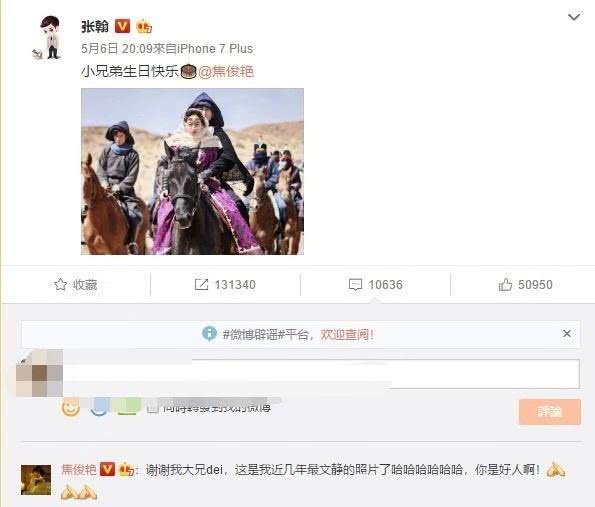The width and height of the screenshot is (595, 507).
Task: Open comments via the speech bubble icon
Action: click(355, 285)
